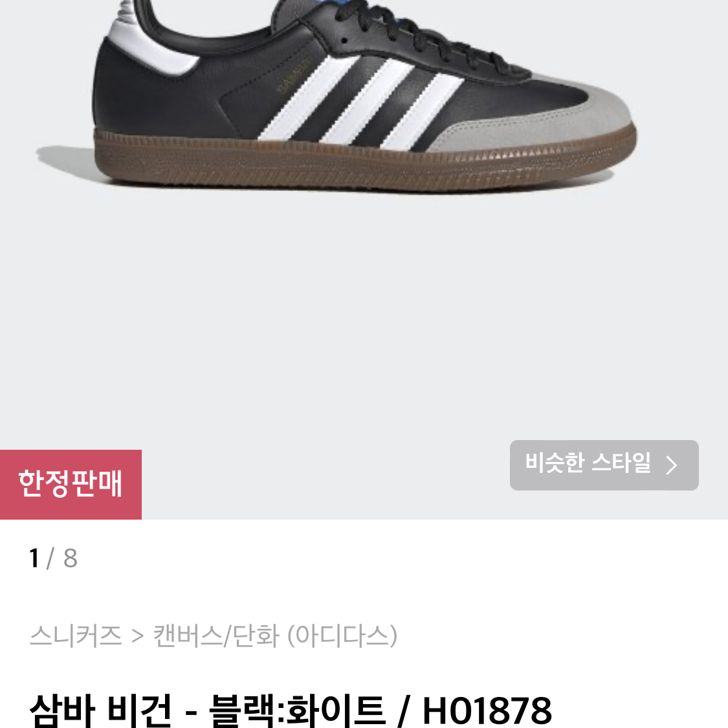This screenshot has width=728, height=728.
Task: Tap the white three stripes on the shoe
Action: coord(360,102)
